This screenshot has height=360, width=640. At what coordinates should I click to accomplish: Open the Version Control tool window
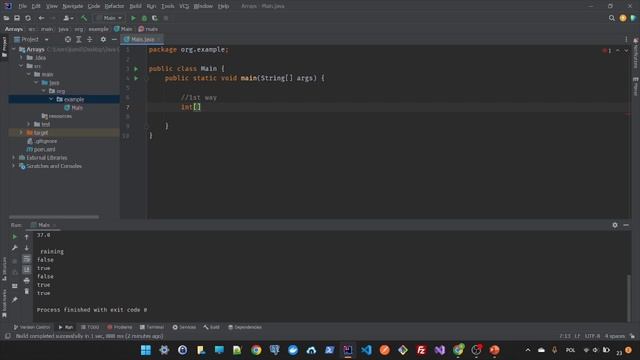point(32,327)
